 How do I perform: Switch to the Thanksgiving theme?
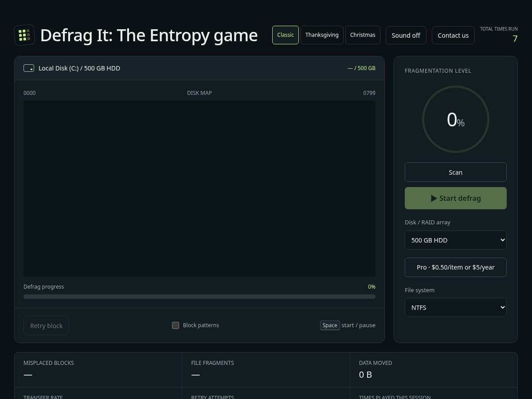322,35
